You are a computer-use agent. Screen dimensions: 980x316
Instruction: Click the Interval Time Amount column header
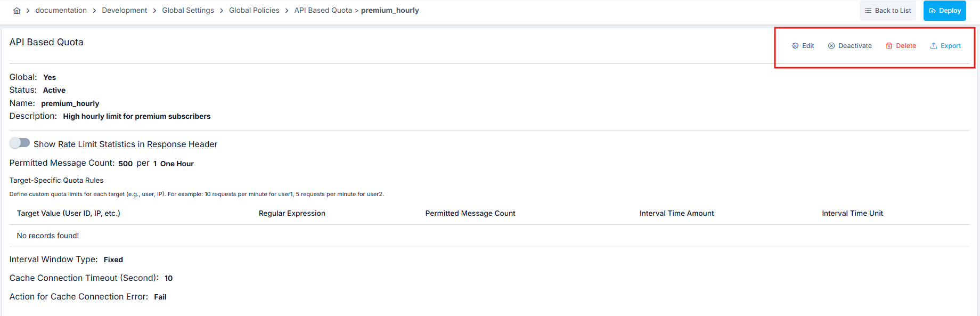click(676, 213)
